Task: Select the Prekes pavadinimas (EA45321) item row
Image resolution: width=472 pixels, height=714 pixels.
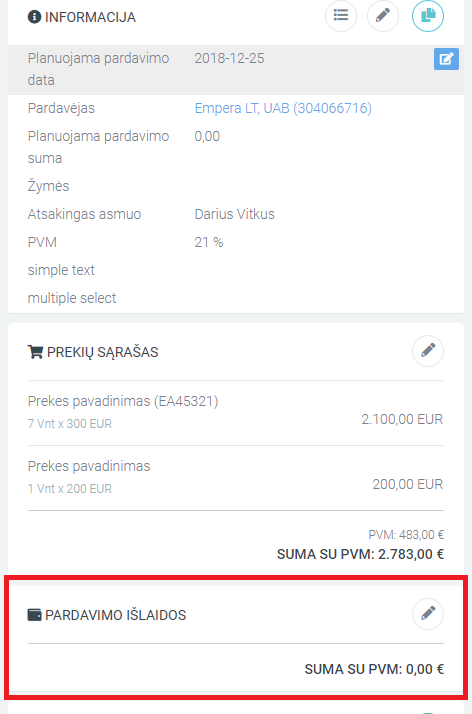Action: point(236,412)
